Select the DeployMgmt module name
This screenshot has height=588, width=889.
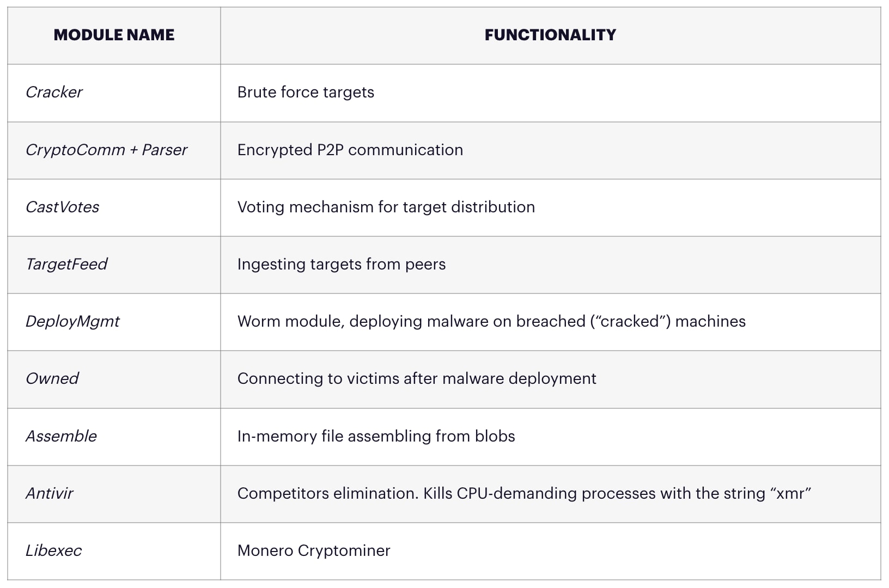click(72, 321)
